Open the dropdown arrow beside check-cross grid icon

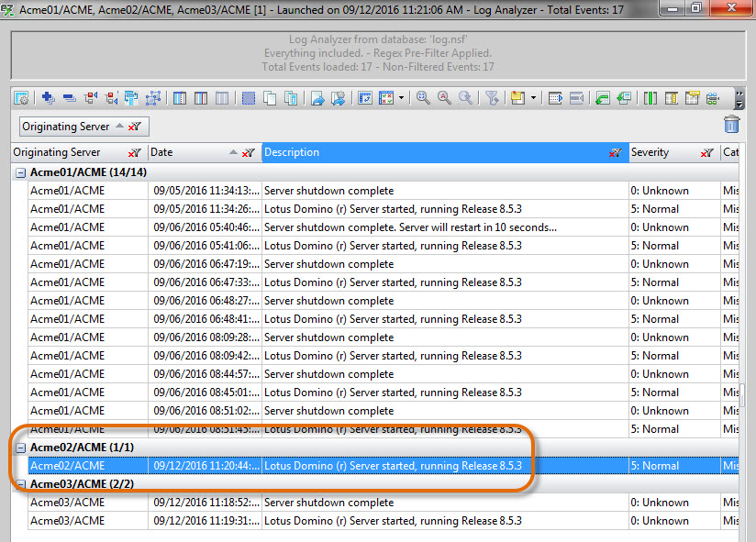click(401, 98)
